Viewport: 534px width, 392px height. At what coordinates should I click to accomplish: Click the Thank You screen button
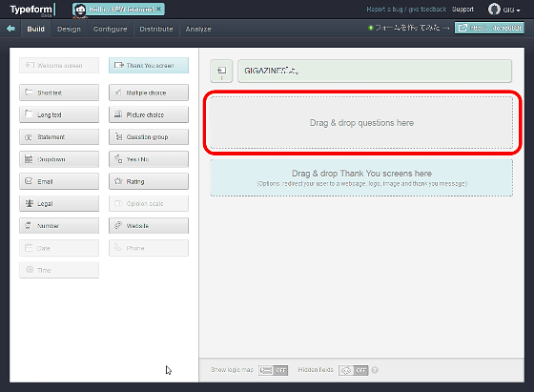pyautogui.click(x=149, y=66)
